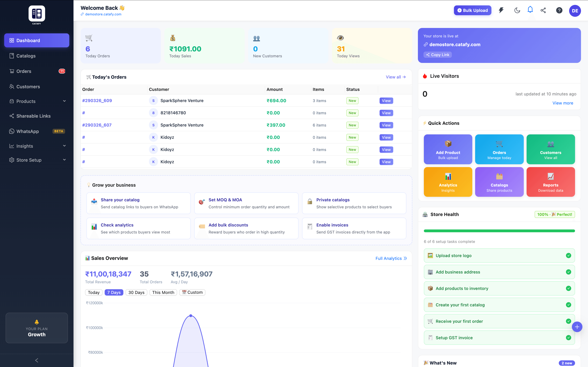Select the Add Product quick action
The width and height of the screenshot is (588, 367).
(448, 149)
